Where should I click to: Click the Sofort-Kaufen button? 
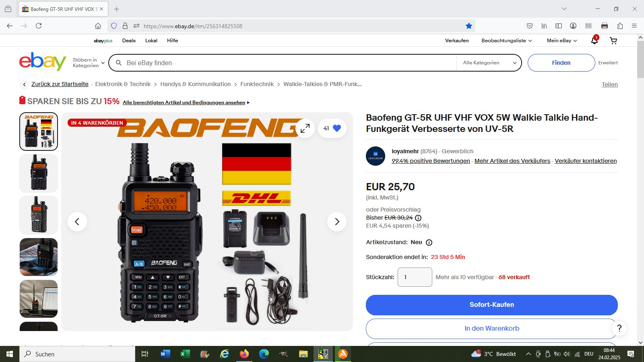[x=491, y=305]
